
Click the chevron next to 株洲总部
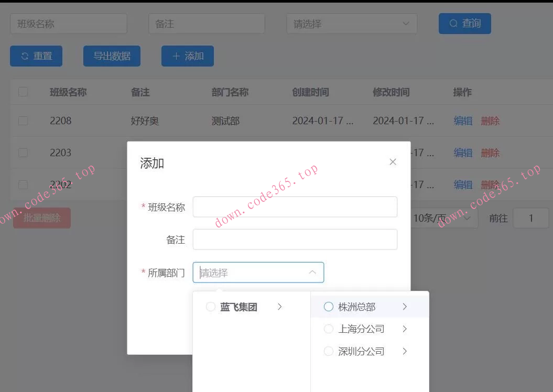[x=404, y=307]
